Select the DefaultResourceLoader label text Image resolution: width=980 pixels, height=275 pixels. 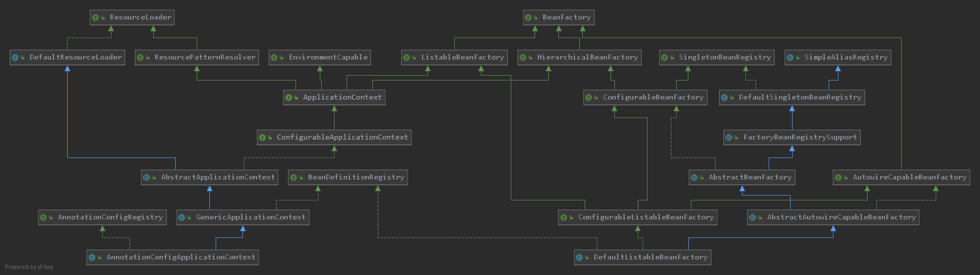tap(76, 58)
